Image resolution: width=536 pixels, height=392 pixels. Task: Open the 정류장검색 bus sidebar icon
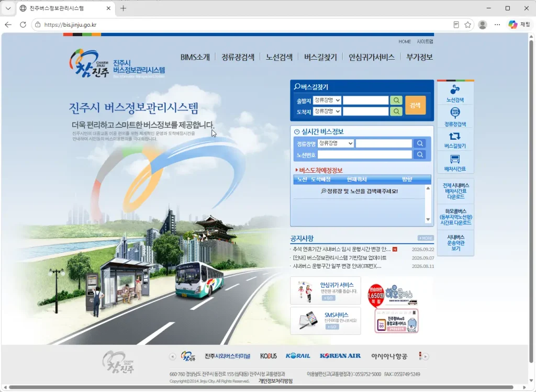(x=455, y=117)
